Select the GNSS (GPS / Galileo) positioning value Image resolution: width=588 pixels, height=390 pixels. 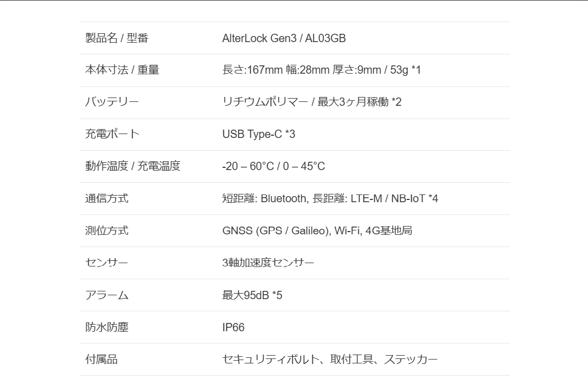(x=317, y=231)
